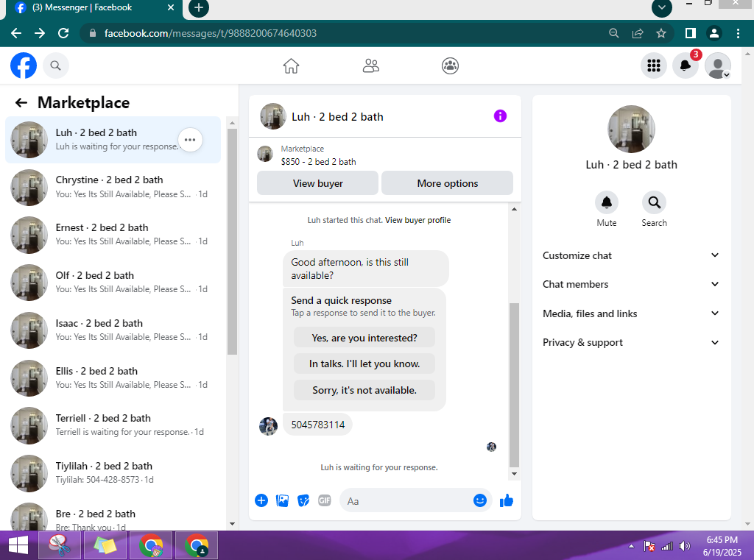Open the Ernest · 2 bed 2 bath conversation

pos(113,235)
